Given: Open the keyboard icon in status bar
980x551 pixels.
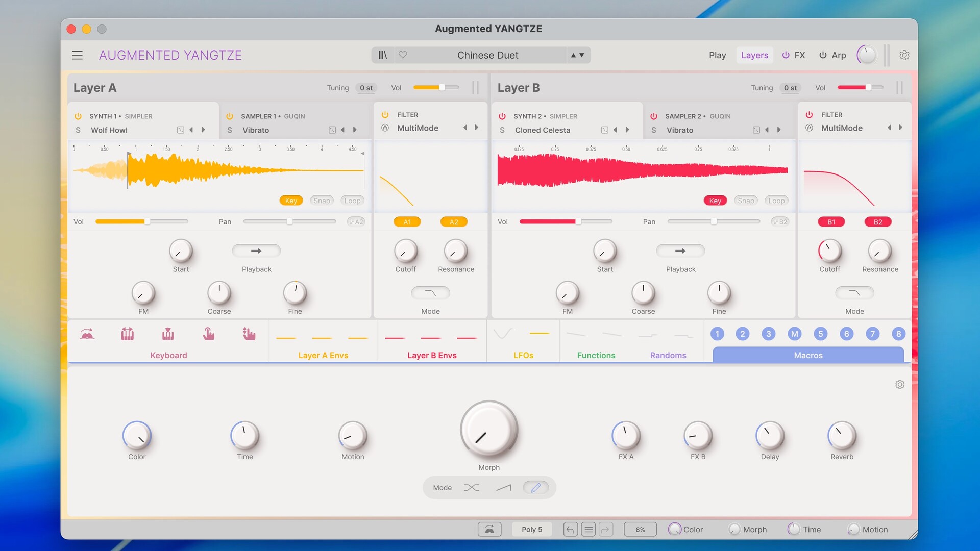Looking at the screenshot, I should coord(489,530).
